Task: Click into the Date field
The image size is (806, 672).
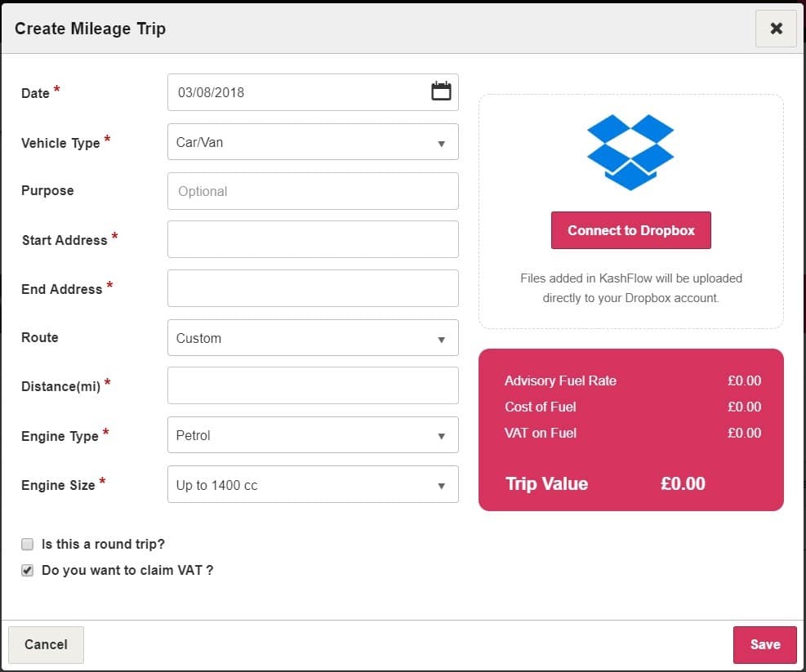Action: (298, 92)
